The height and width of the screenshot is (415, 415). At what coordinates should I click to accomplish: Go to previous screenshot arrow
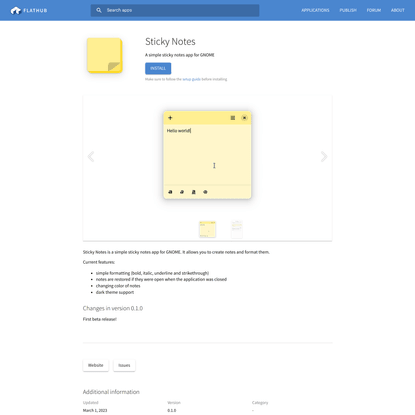[91, 156]
